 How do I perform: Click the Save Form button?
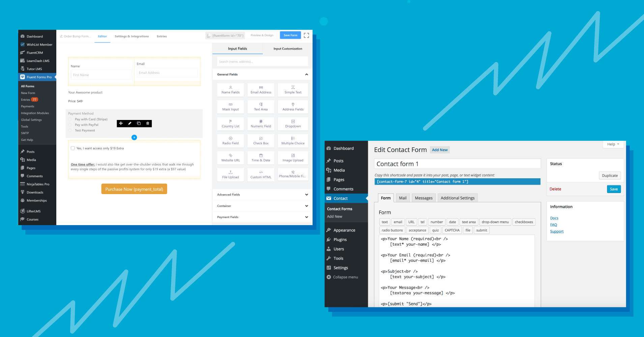point(290,35)
